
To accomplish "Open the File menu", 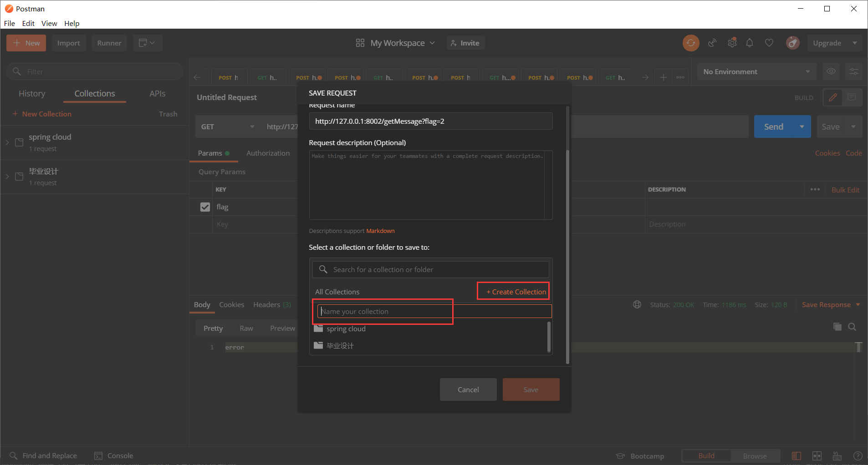I will point(10,23).
